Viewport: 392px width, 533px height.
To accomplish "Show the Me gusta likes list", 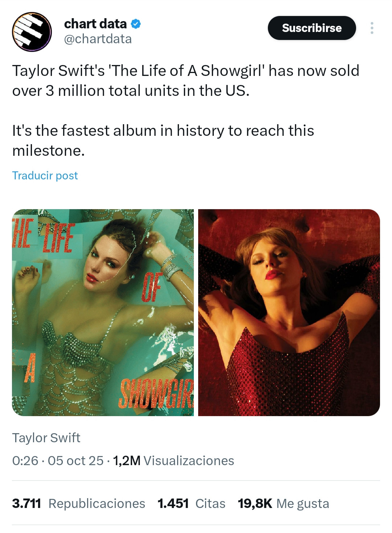I will click(303, 504).
